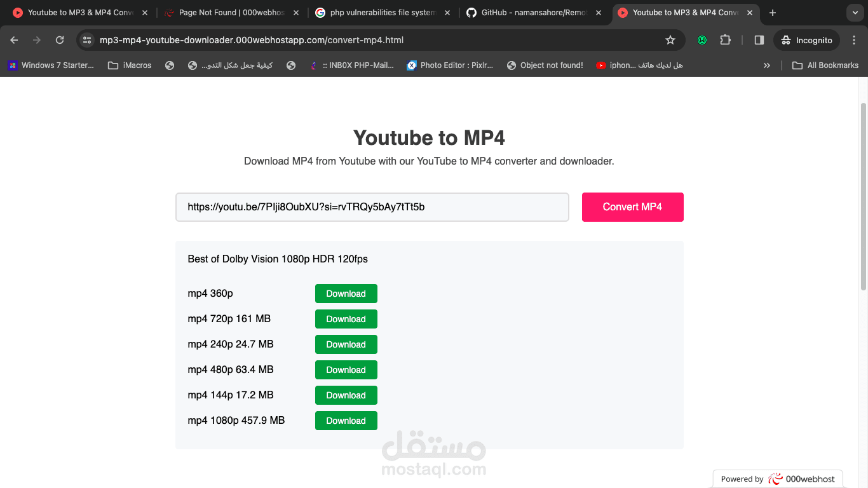Download the mp4 480p 63.4 MB version
The width and height of the screenshot is (868, 488).
coord(346,370)
